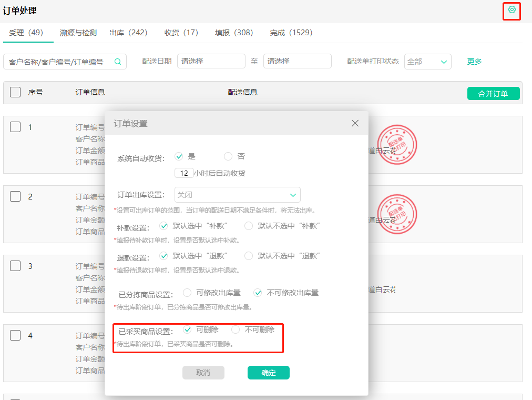Image resolution: width=532 pixels, height=400 pixels.
Task: Switch to the 出库 (242) tab
Action: (x=128, y=32)
